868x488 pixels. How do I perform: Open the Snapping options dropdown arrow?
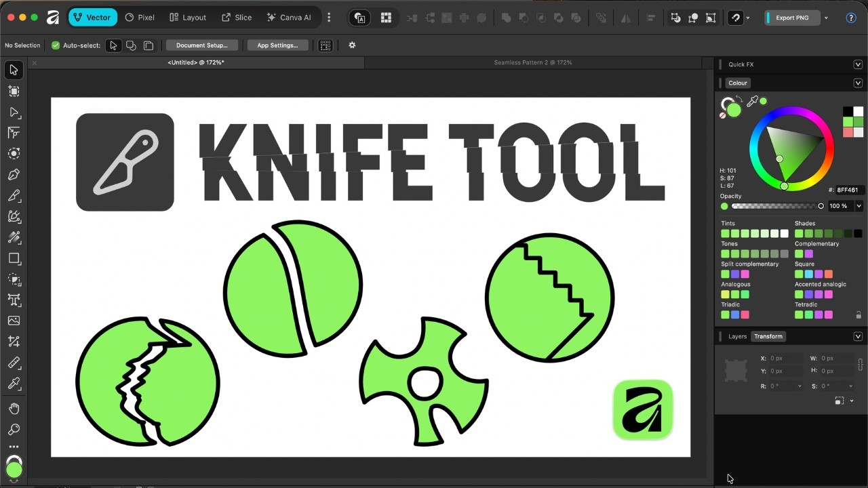pos(748,18)
